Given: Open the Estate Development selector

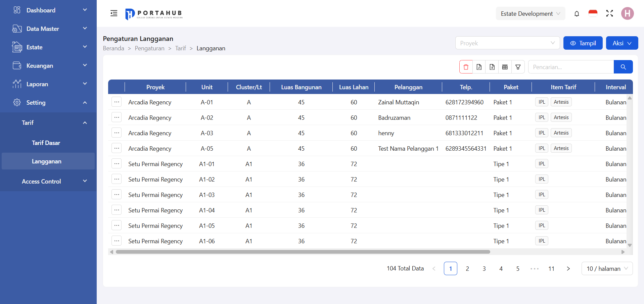Looking at the screenshot, I should pyautogui.click(x=530, y=14).
